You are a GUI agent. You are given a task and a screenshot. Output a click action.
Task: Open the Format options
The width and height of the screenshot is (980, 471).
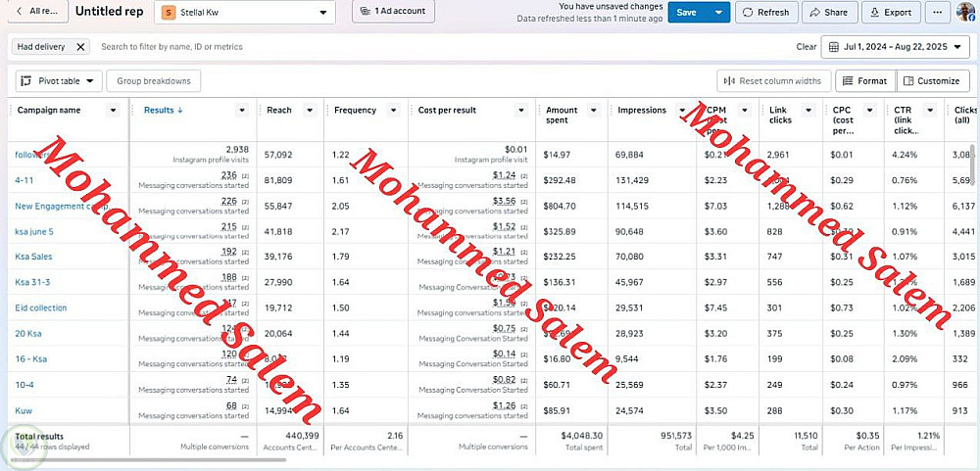click(865, 81)
